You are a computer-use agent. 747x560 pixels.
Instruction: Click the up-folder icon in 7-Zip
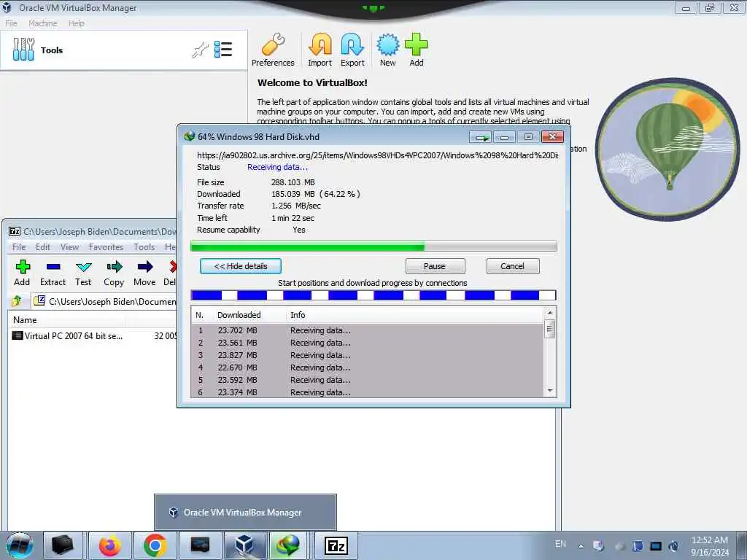[18, 301]
